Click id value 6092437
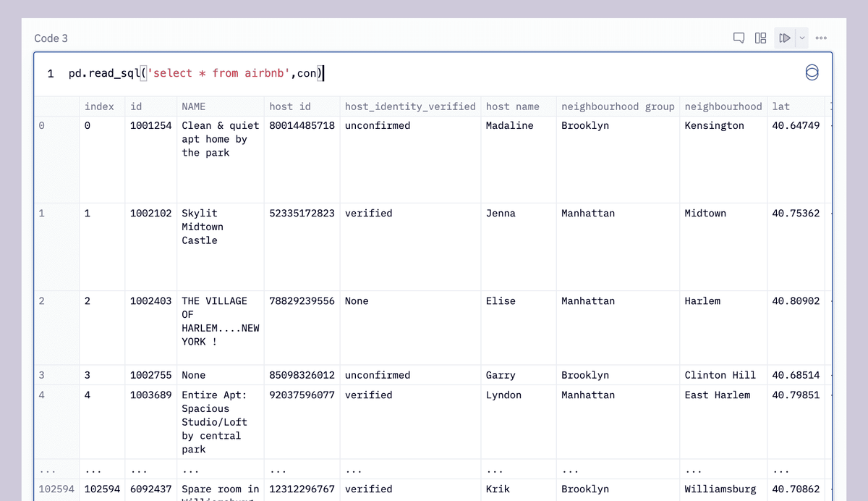Screen dimensions: 868x501 tap(150, 489)
